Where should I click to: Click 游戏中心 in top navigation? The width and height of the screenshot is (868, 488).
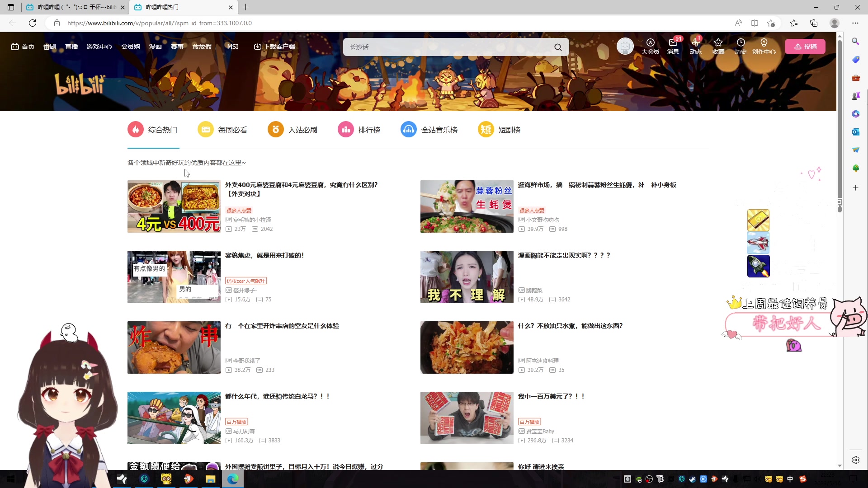point(99,47)
